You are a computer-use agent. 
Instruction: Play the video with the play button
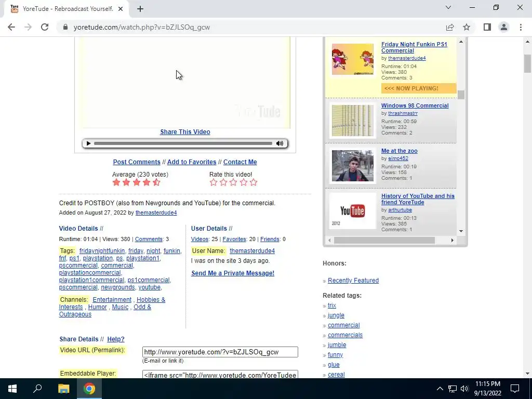click(88, 143)
